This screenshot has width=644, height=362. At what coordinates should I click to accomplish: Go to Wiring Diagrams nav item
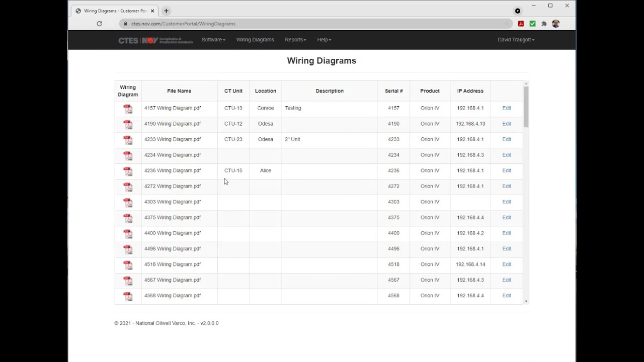[255, 40]
